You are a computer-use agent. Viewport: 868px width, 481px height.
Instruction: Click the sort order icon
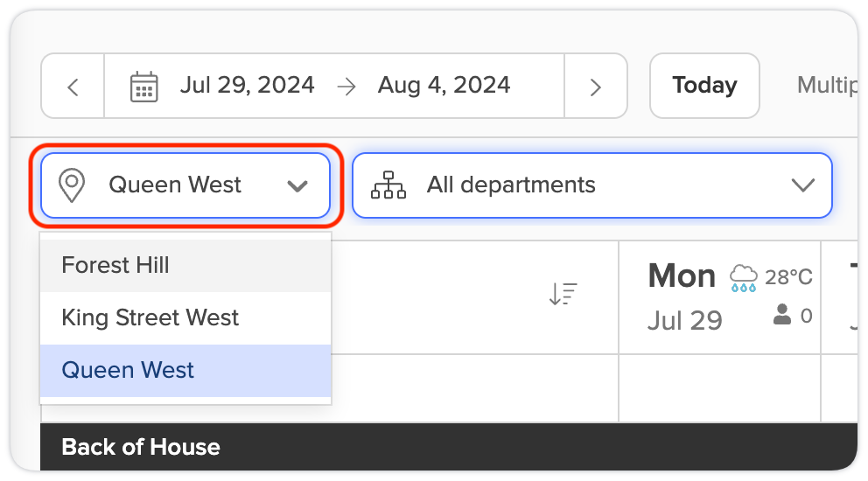[x=563, y=293]
